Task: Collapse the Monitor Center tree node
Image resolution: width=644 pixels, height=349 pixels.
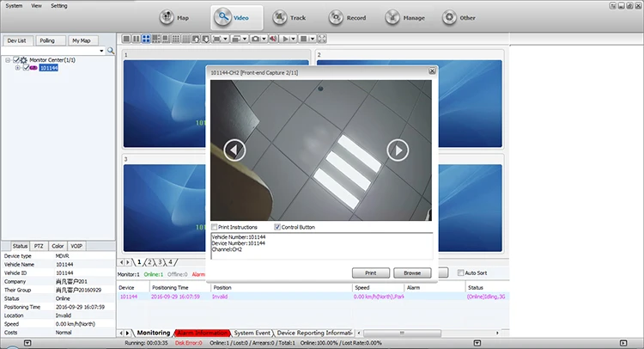Action: 7,59
